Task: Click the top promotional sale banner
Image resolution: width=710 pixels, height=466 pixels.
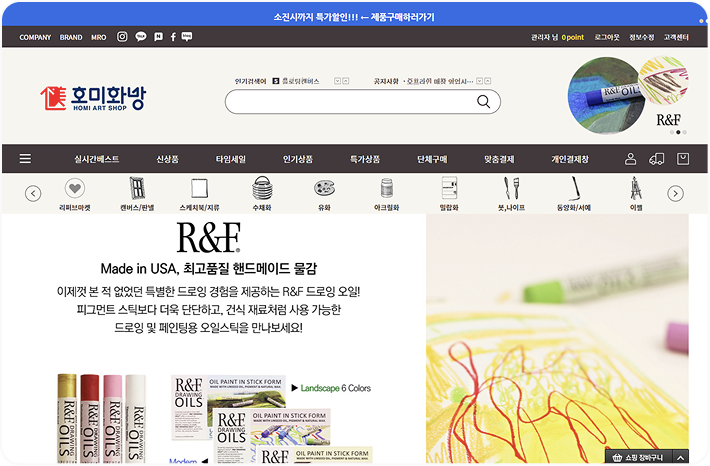Action: click(x=354, y=17)
